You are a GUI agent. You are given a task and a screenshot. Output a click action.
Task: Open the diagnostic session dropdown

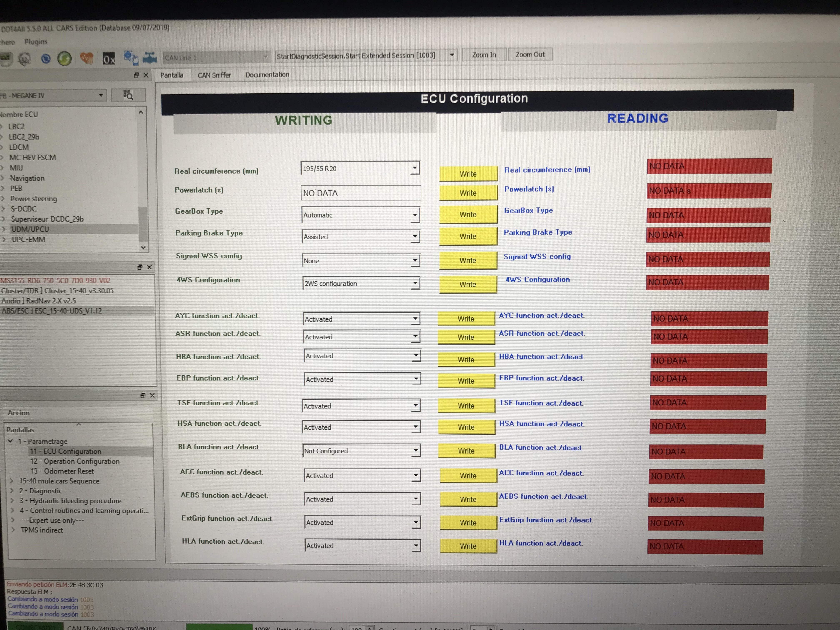(x=451, y=55)
